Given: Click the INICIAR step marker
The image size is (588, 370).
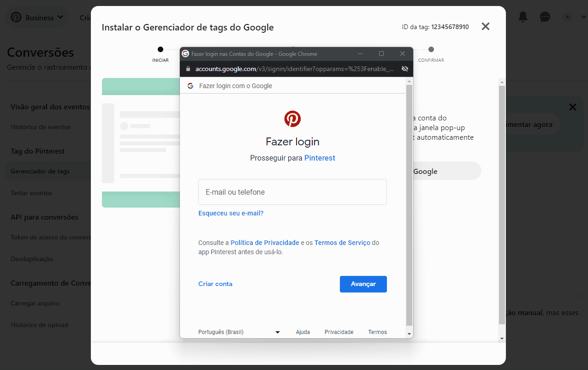Looking at the screenshot, I should point(160,49).
